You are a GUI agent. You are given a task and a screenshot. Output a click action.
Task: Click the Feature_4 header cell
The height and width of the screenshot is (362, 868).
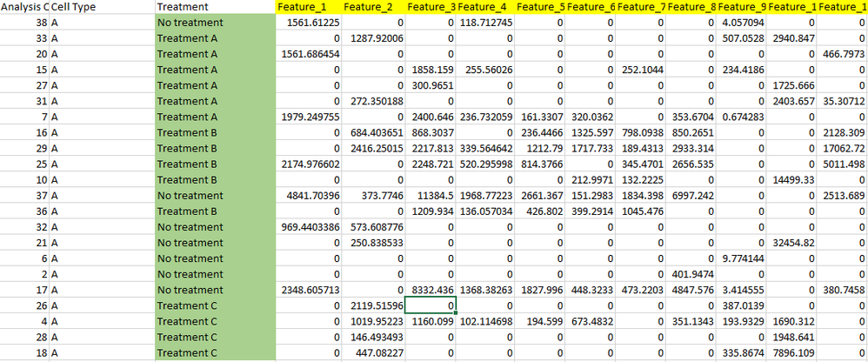tap(485, 7)
